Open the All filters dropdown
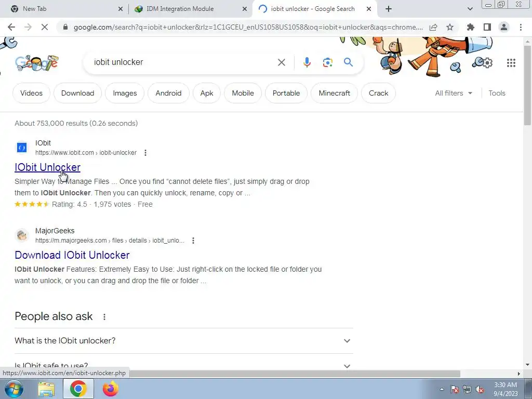The width and height of the screenshot is (532, 399). (x=454, y=93)
